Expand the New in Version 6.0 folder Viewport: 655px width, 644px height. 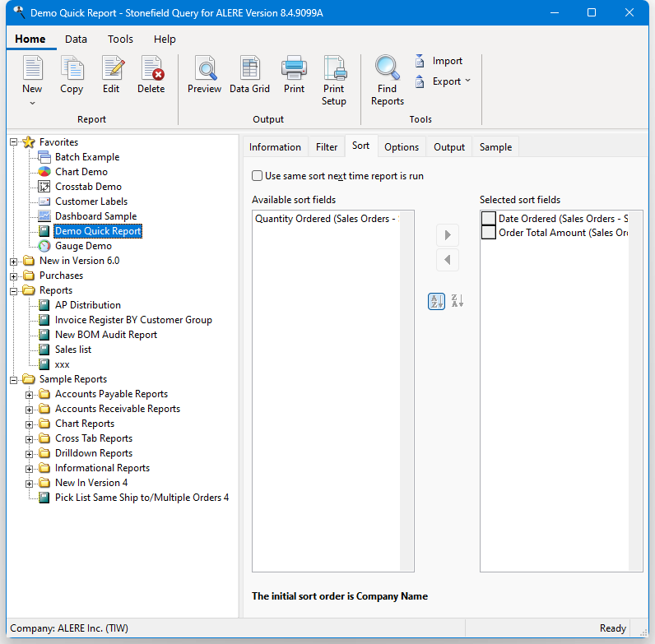[14, 262]
